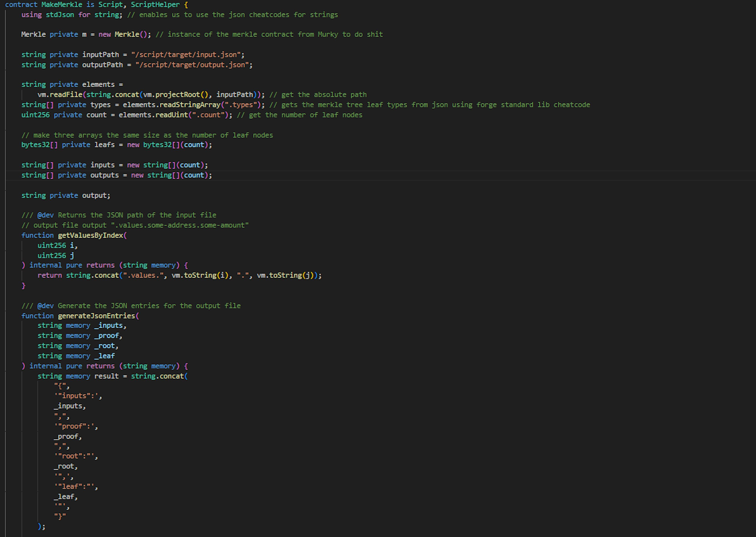Viewport: 756px width, 537px height.
Task: Click the closing brace of getValuesByIndex
Action: tap(23, 286)
